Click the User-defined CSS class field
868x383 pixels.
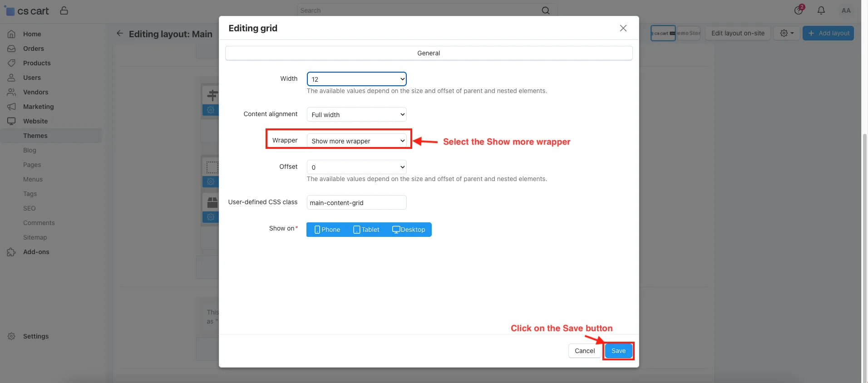pos(357,202)
